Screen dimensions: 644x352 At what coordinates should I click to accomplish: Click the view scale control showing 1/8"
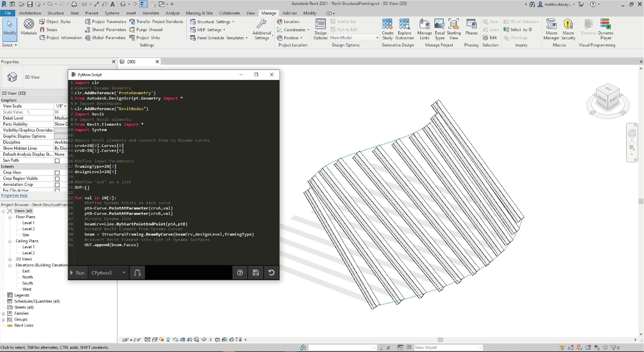coord(61,106)
